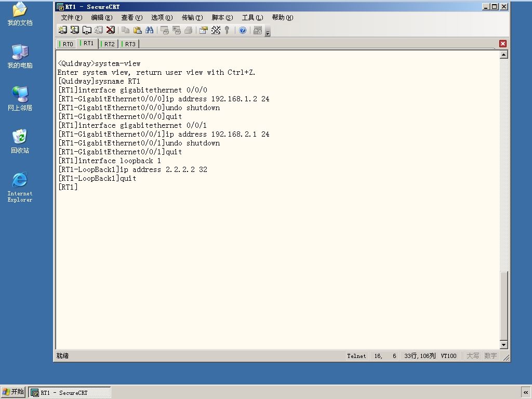Click the VT100 status bar entry
The height and width of the screenshot is (399, 532).
coord(448,356)
